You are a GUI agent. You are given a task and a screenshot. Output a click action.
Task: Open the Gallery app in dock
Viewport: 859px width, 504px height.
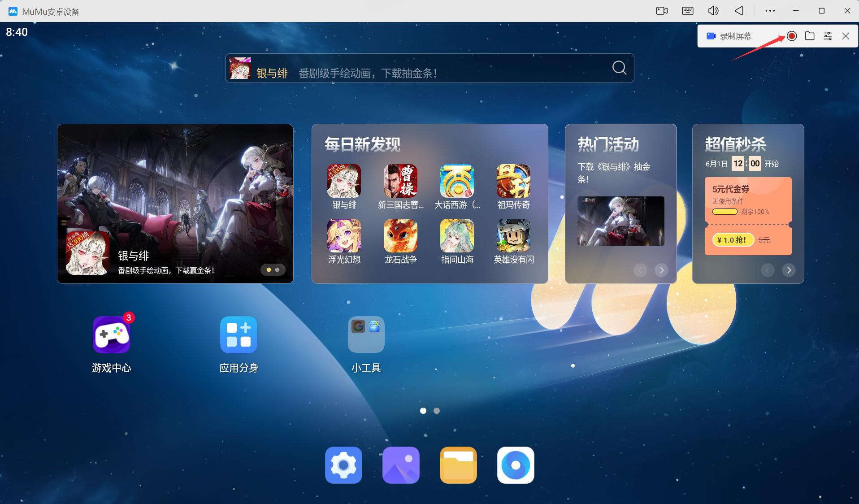(x=401, y=465)
